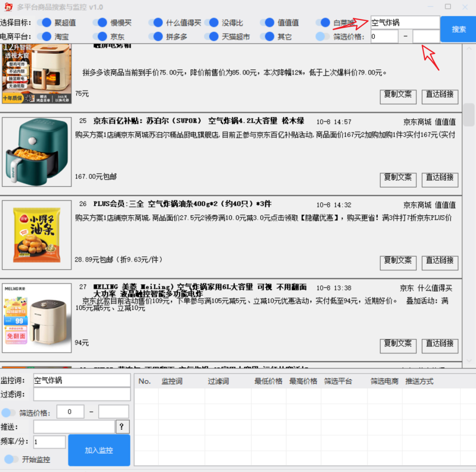Toggle the 慢慢买 source switch
Viewport: 476px width, 472px height.
point(100,22)
